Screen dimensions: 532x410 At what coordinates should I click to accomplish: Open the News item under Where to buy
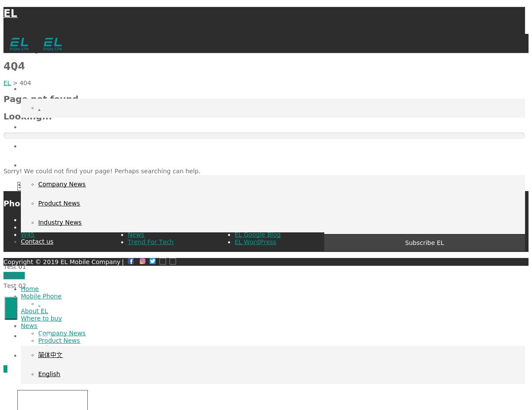29,326
